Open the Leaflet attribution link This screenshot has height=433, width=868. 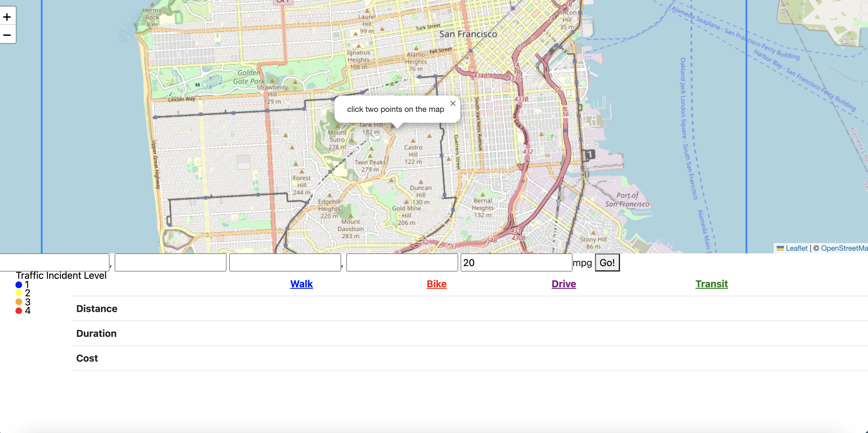pos(796,248)
